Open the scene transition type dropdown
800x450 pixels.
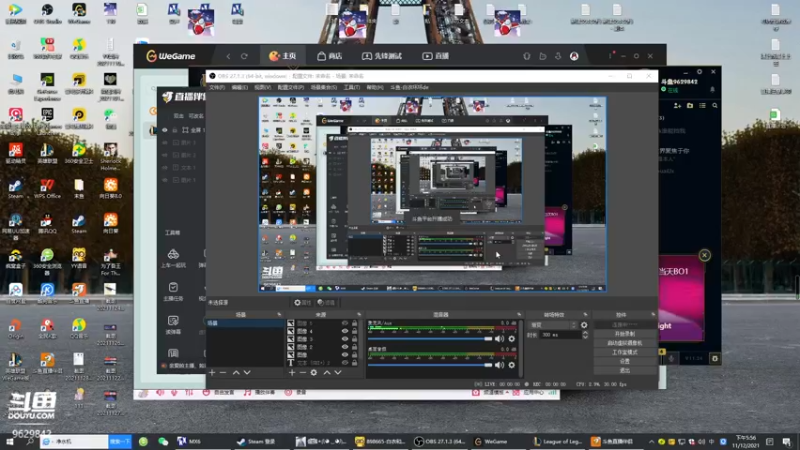pos(553,325)
